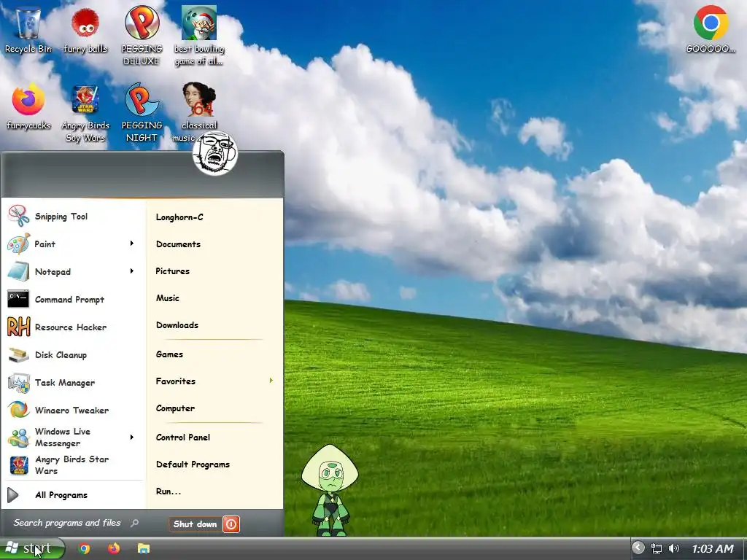
Task: Select the Chrome GOOOOO desktop icon
Action: point(711,29)
